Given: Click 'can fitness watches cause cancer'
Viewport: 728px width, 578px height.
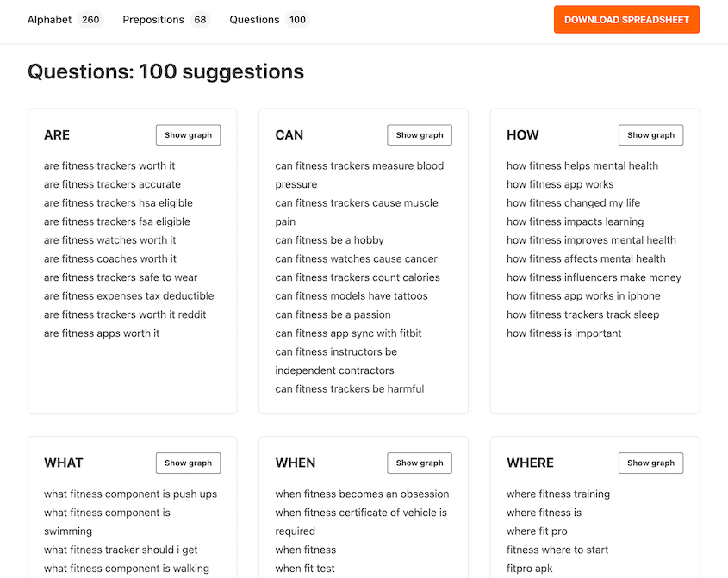Looking at the screenshot, I should tap(356, 258).
